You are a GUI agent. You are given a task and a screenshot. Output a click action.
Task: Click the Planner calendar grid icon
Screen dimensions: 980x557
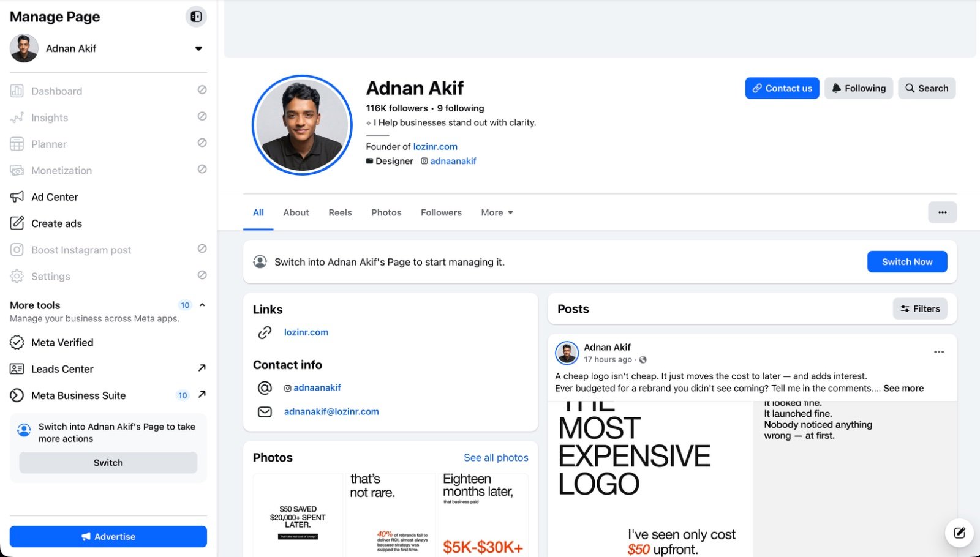point(17,144)
